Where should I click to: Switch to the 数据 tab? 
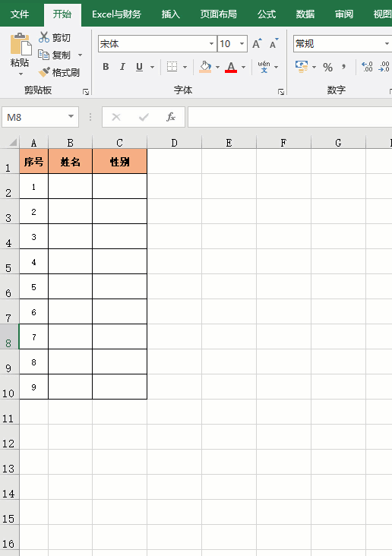click(305, 14)
